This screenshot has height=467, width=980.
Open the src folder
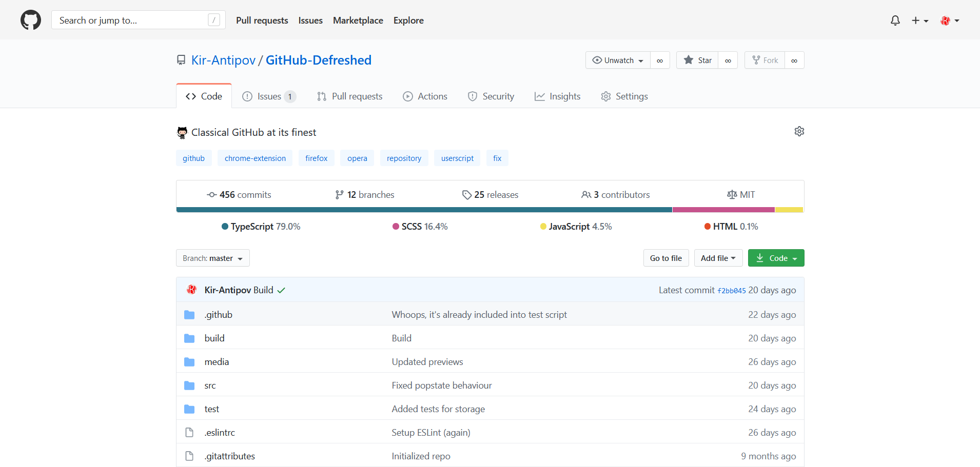click(x=210, y=385)
